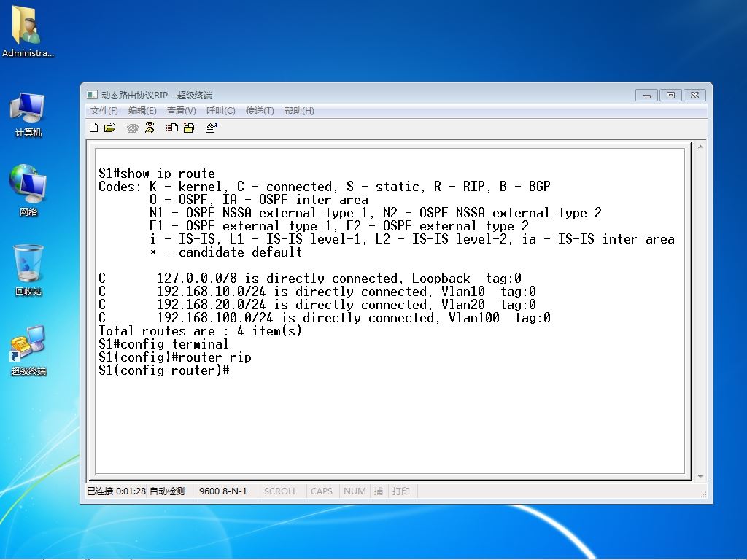This screenshot has width=747, height=560.
Task: Click the HyperTerminal title bar app icon
Action: pyautogui.click(x=93, y=95)
